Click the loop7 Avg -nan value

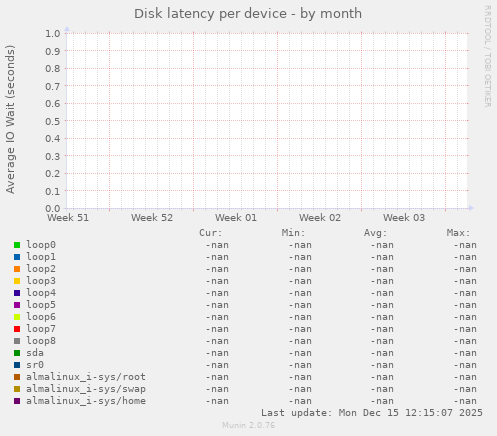point(382,329)
